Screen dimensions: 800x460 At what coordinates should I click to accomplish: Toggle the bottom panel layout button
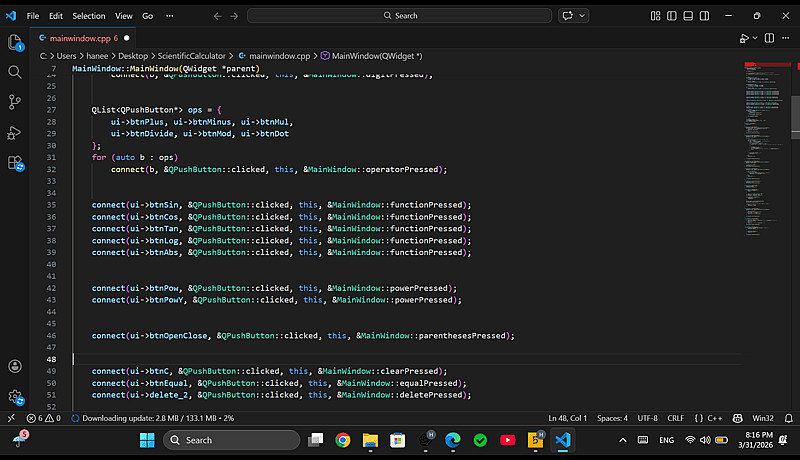(x=690, y=16)
